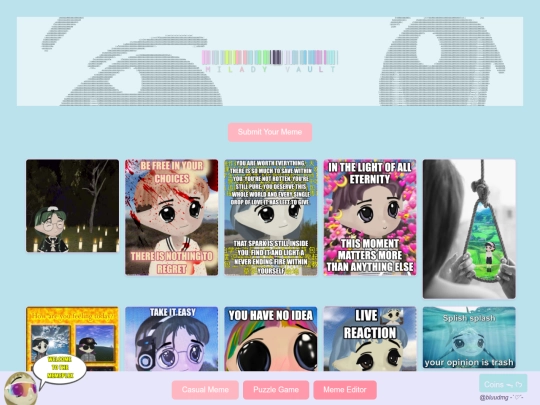Open the Splish splash opinion meme
The width and height of the screenshot is (540, 405).
[x=469, y=338]
